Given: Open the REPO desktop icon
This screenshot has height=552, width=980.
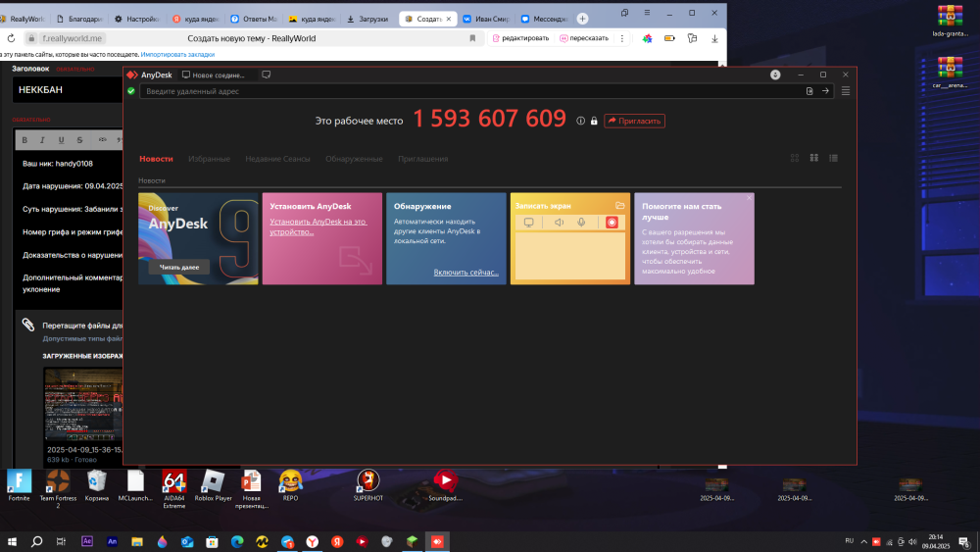Looking at the screenshot, I should 291,485.
